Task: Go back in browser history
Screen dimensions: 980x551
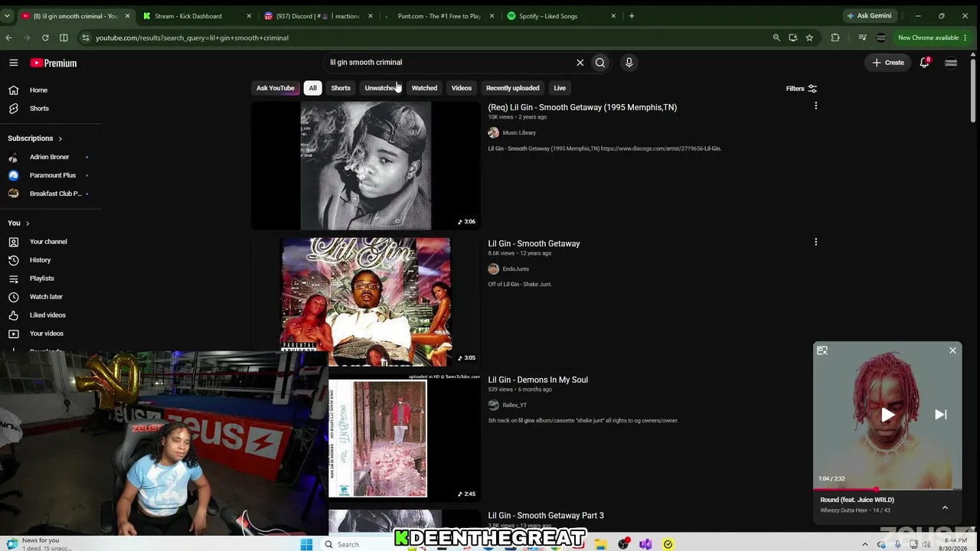Action: (x=8, y=37)
